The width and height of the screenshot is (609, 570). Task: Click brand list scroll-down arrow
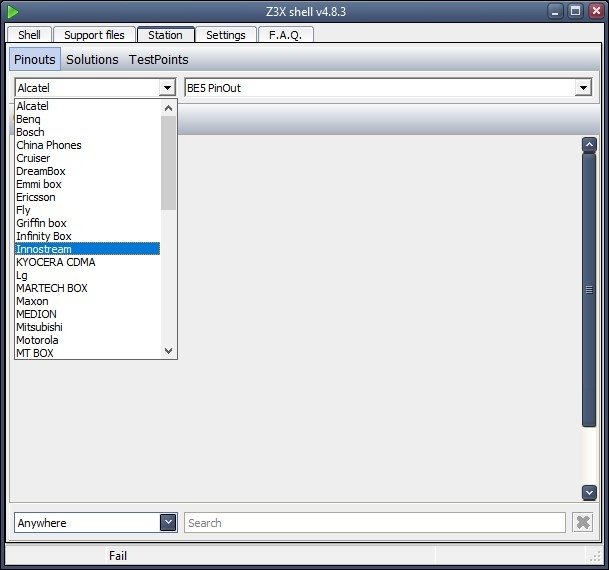click(x=169, y=351)
